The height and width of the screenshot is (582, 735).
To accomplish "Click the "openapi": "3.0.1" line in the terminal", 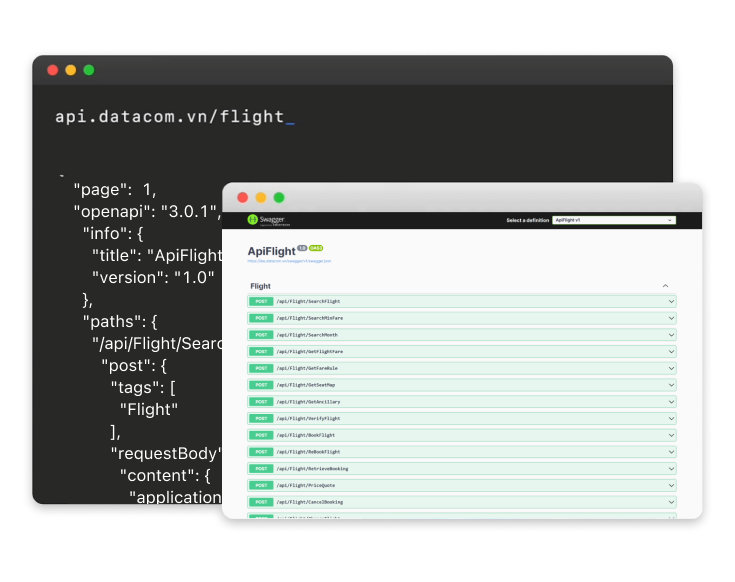I will (147, 211).
